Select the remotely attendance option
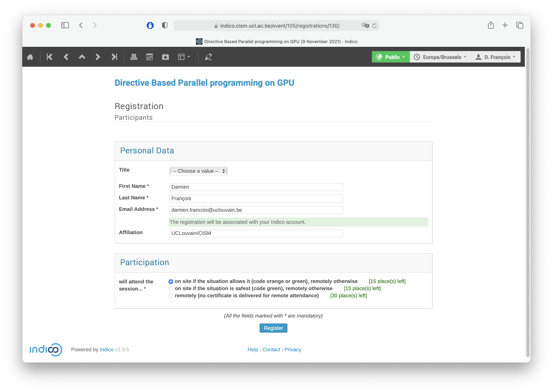Viewport: 553px width, 392px height. pos(171,296)
